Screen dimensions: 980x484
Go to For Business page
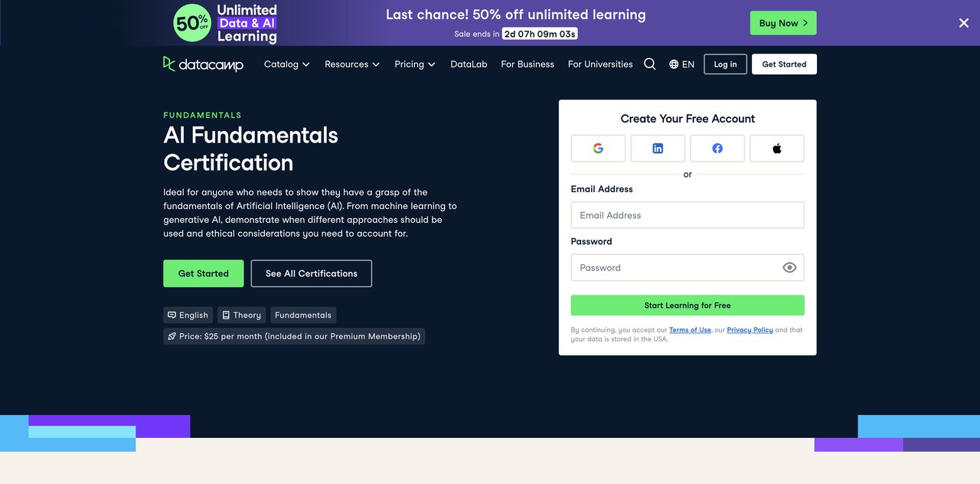[528, 64]
